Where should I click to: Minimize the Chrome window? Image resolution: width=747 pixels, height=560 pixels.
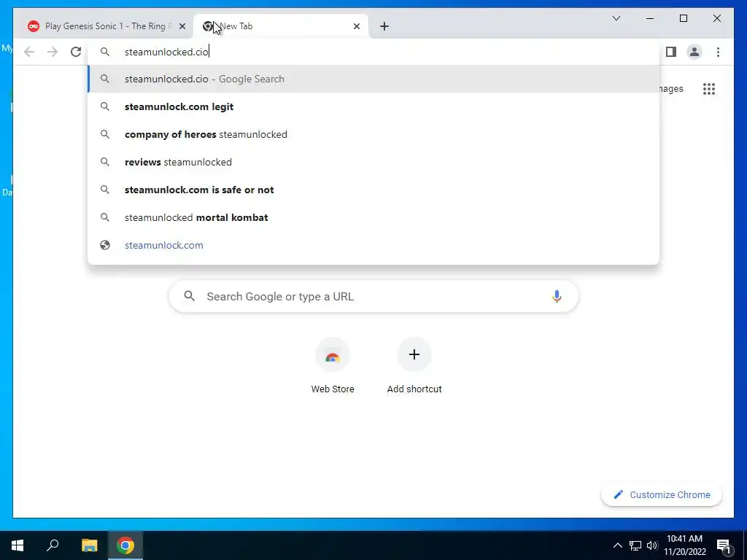[x=650, y=18]
